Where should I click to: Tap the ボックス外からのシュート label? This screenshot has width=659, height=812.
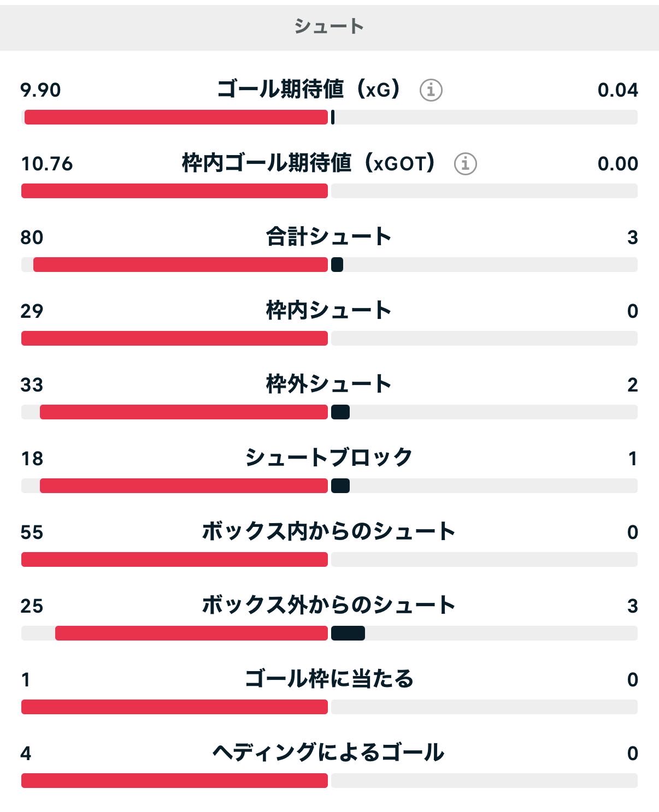329,605
